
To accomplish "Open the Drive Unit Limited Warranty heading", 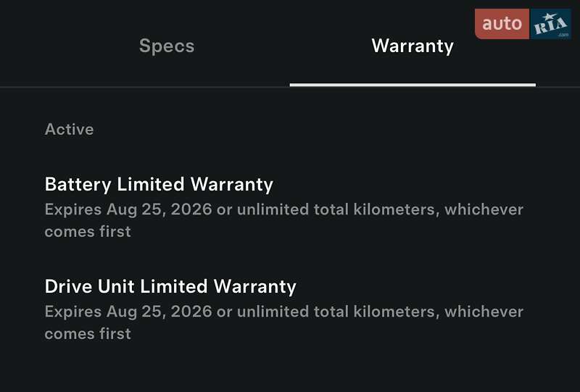I will point(170,286).
